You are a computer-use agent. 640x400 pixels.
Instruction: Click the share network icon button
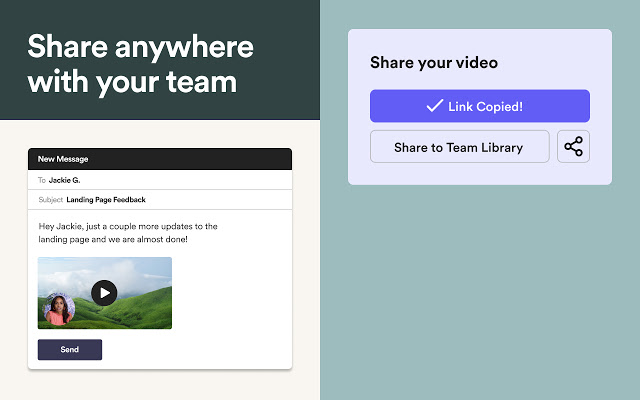click(573, 147)
